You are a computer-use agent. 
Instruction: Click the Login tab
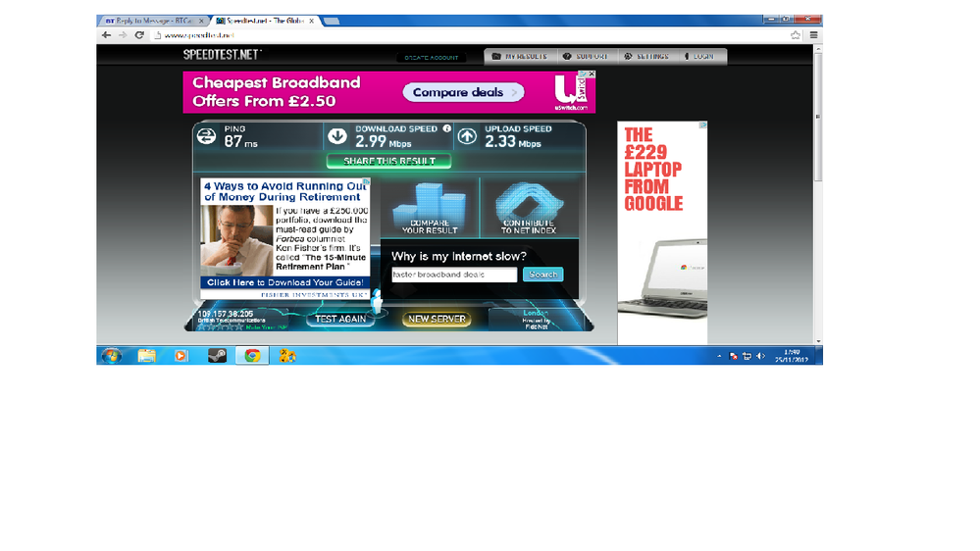(x=700, y=56)
